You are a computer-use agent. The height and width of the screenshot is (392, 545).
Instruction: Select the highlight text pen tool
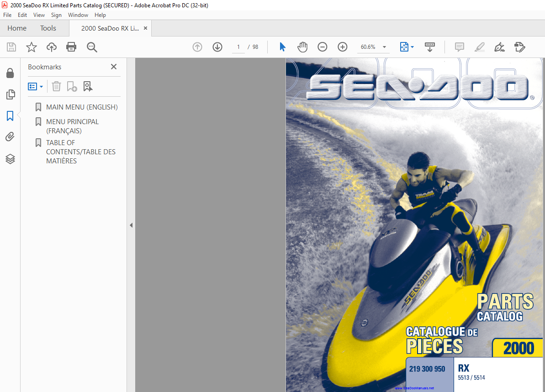click(480, 47)
